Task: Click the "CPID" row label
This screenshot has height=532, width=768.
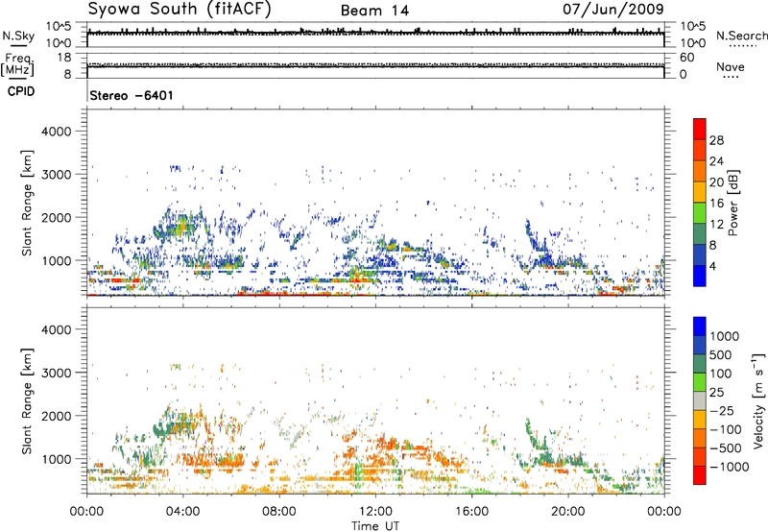Action: tap(21, 91)
